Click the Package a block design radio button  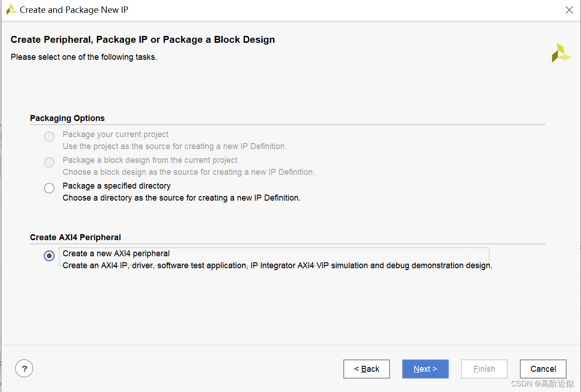point(49,162)
